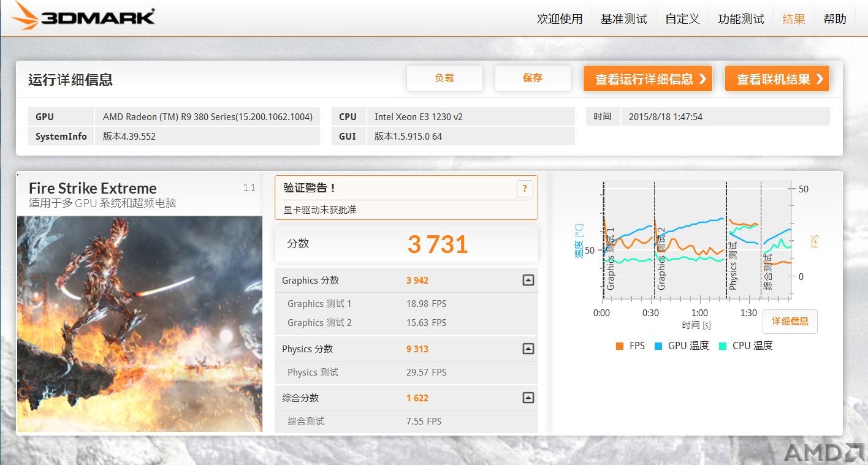Click the Graphics 测试 2 result 15.63 FPS
This screenshot has height=465, width=868.
[x=426, y=323]
